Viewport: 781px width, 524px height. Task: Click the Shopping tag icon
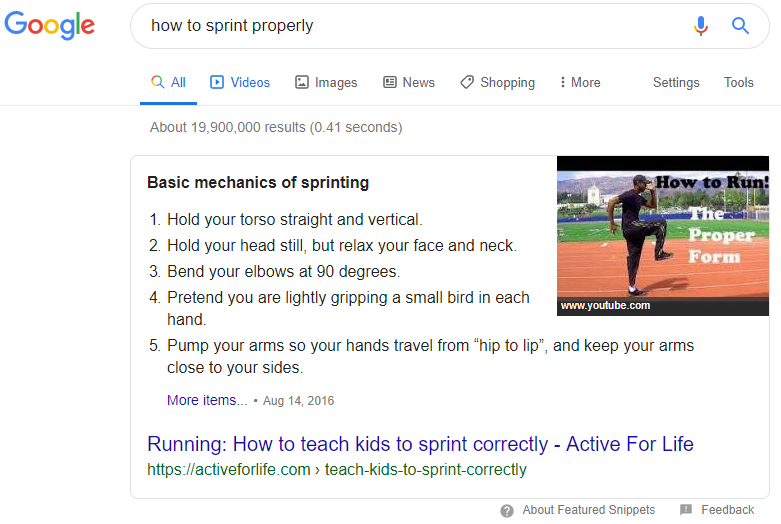(467, 82)
